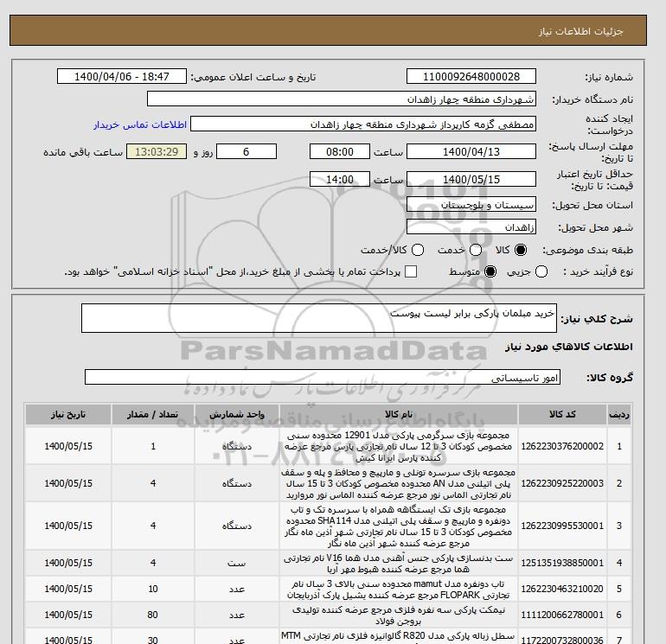Click the نام کالا column header

tap(399, 415)
